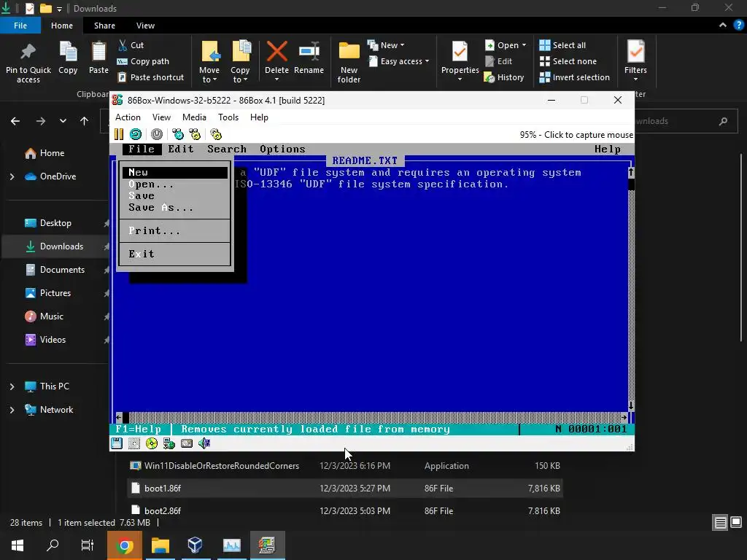Click the CD-ROM status bar icon
This screenshot has width=747, height=560.
pyautogui.click(x=152, y=443)
